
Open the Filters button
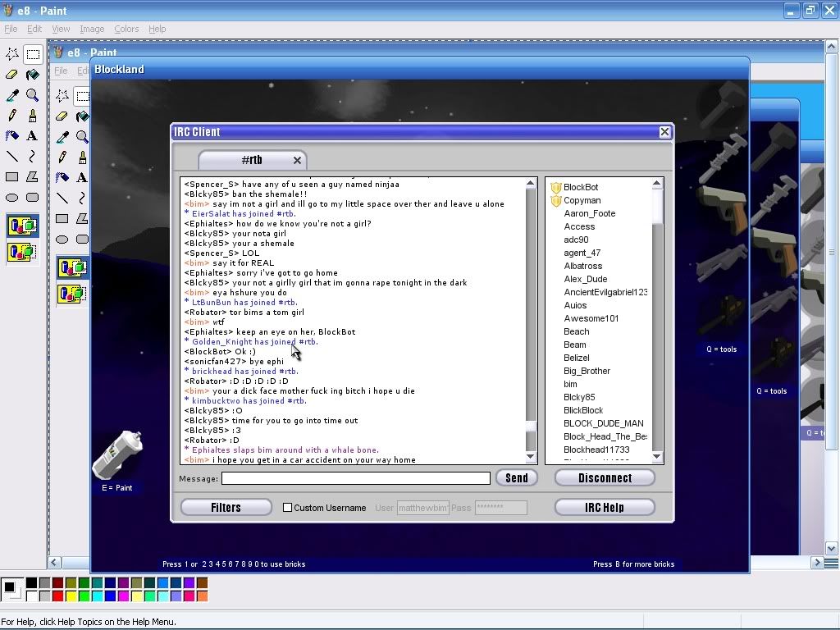[x=226, y=507]
